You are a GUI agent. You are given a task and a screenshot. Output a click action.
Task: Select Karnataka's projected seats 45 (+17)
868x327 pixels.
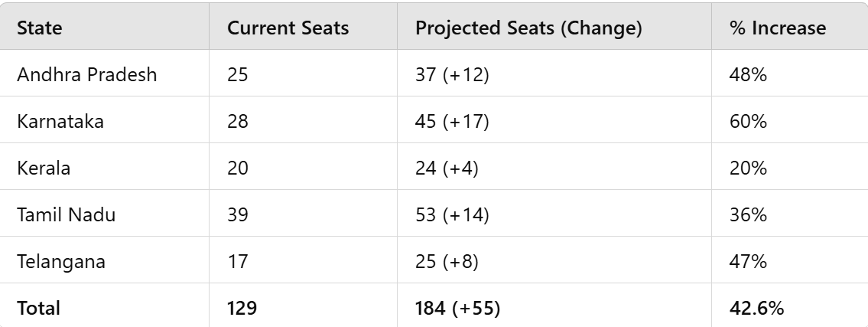452,122
